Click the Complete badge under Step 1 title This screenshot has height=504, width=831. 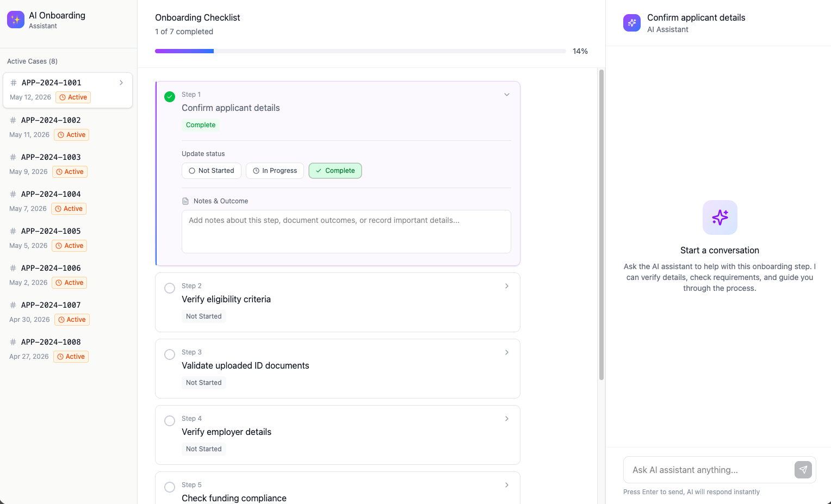[201, 125]
